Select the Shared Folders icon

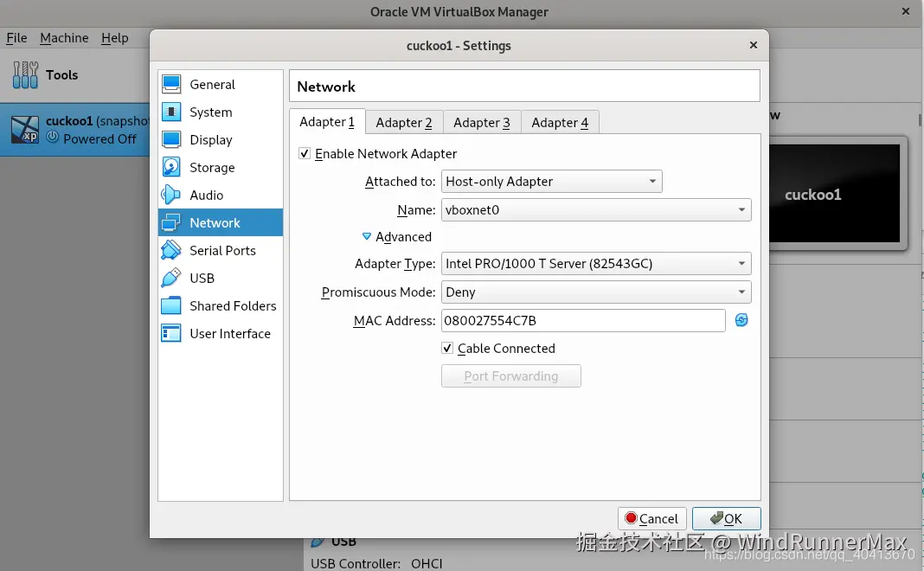click(171, 305)
